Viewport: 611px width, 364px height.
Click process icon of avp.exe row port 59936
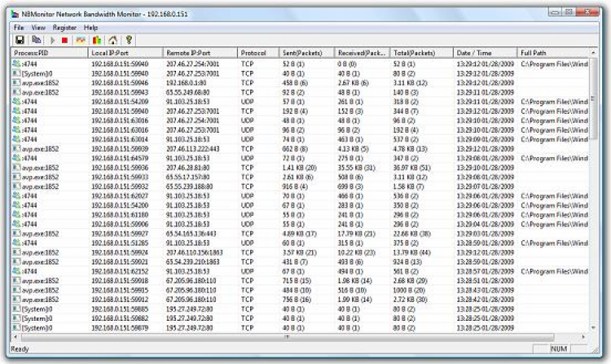(x=16, y=168)
